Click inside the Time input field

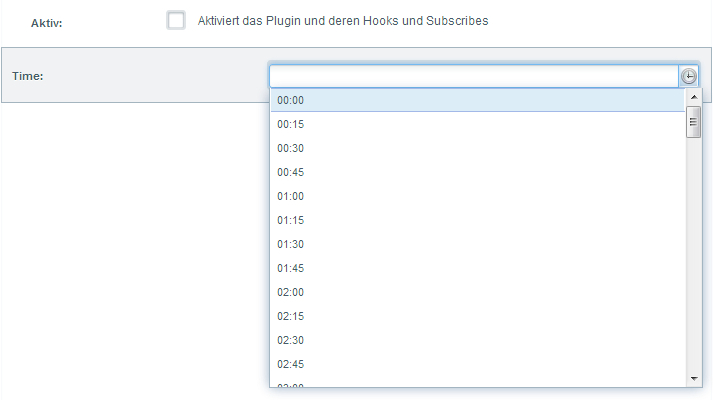473,77
